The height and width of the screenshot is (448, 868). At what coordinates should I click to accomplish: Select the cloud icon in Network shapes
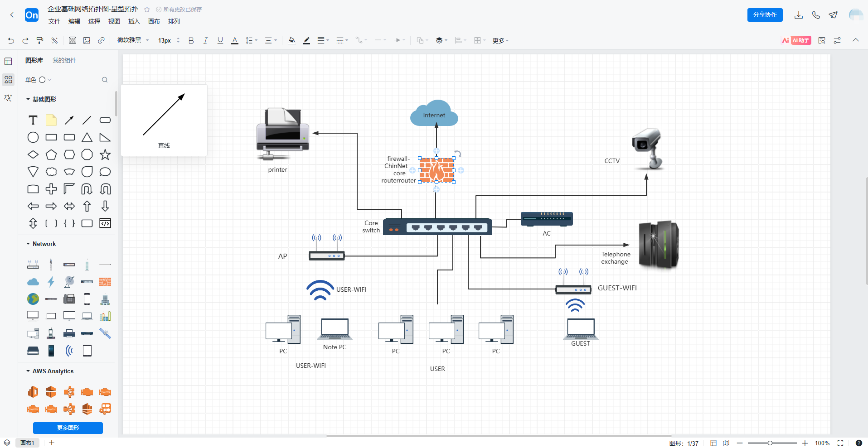(x=33, y=282)
